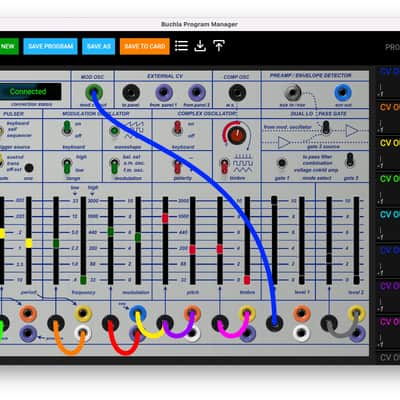This screenshot has width=400, height=400.
Task: Click orange jack below level 1 slider
Action: click(x=302, y=313)
